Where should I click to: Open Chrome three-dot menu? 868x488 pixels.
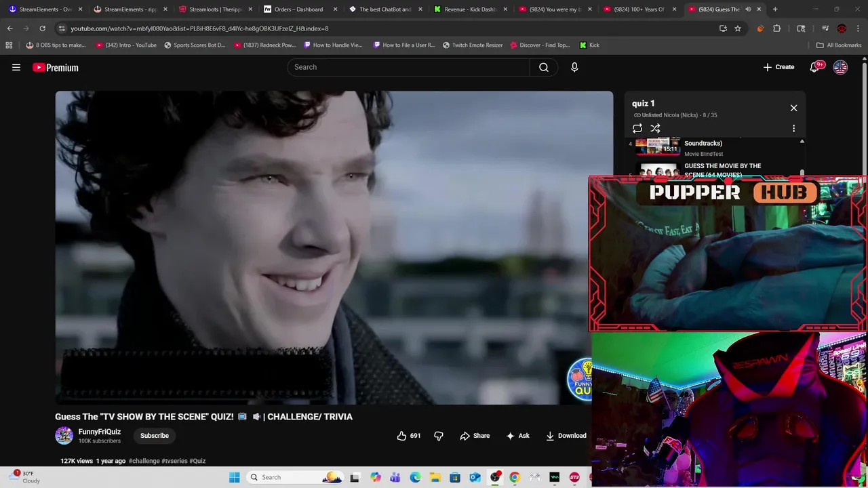click(858, 28)
